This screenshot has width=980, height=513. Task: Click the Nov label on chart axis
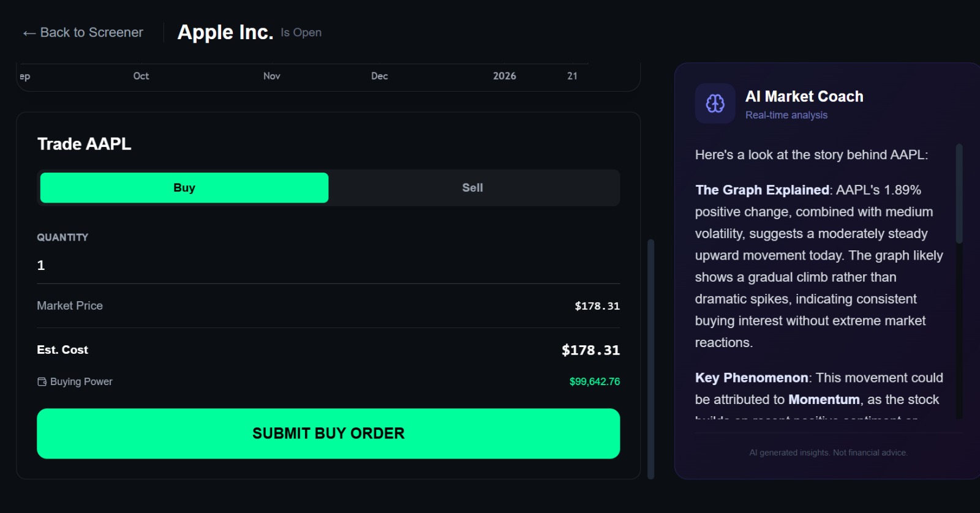click(x=271, y=76)
